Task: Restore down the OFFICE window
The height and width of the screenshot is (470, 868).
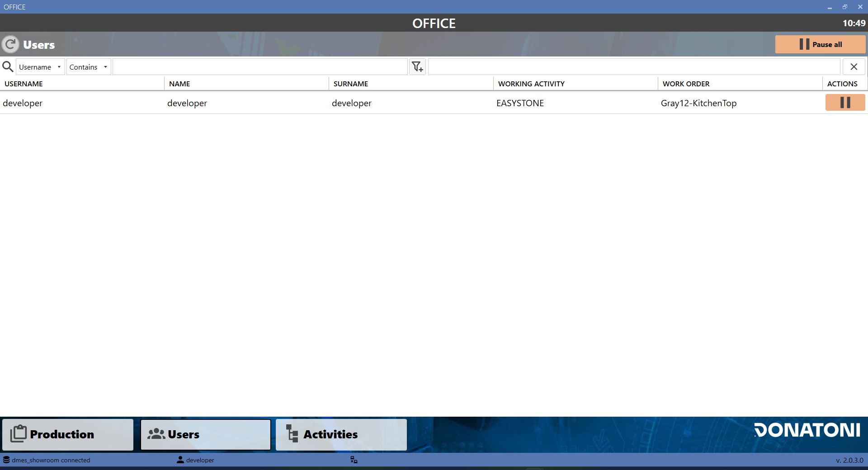Action: [x=845, y=7]
